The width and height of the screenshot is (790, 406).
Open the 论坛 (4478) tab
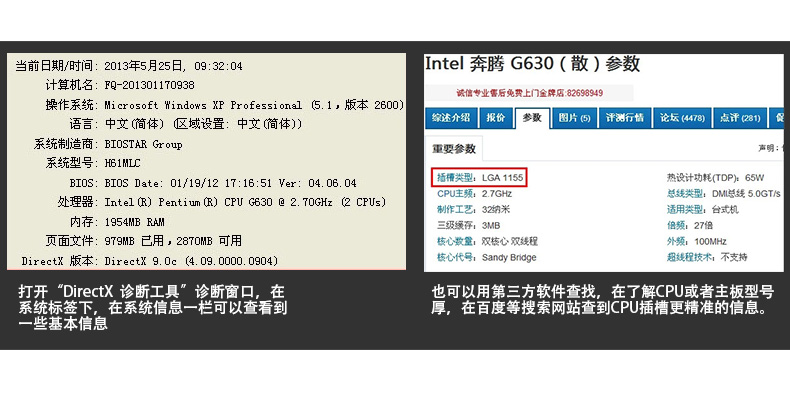683,118
